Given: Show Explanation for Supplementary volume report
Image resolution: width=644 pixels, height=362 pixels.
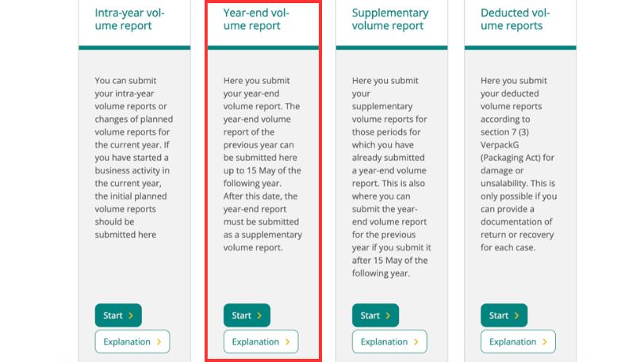Looking at the screenshot, I should 389,342.
